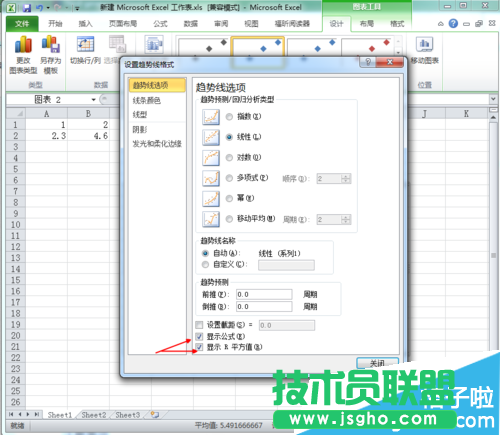Image resolution: width=500 pixels, height=435 pixels.
Task: Open the 开始 (Home) ribbon tab
Action: 55,24
